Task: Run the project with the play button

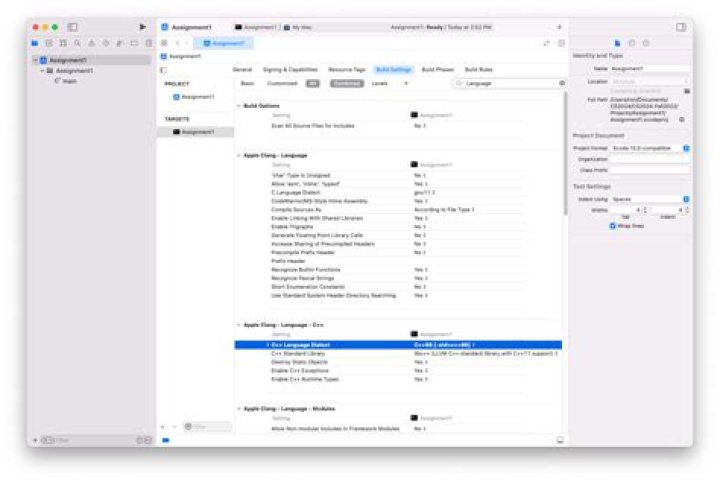Action: coord(142,27)
